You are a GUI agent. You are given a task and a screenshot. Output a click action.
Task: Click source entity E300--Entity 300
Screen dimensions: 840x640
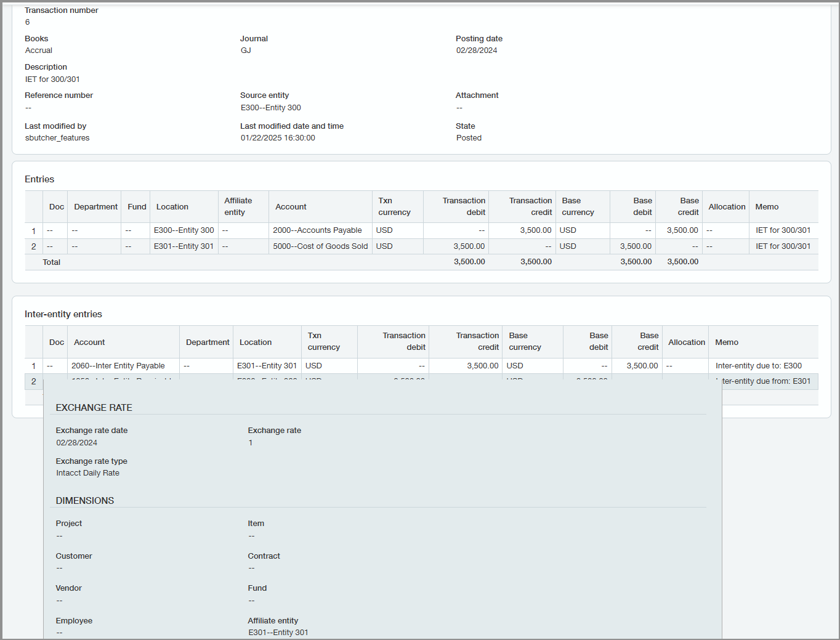[270, 107]
